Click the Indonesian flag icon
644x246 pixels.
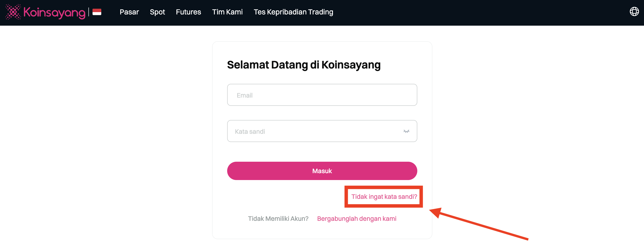(97, 12)
